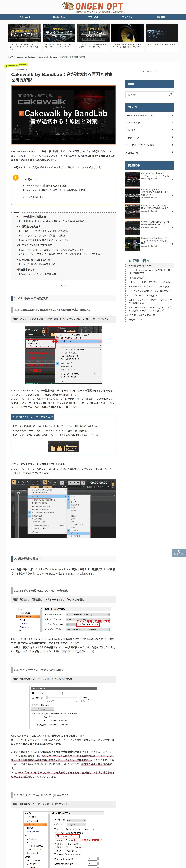This screenshot has width=186, height=868.
Task: Click chevron beside cakewalk by BandLab (25) category
Action: 172,115
